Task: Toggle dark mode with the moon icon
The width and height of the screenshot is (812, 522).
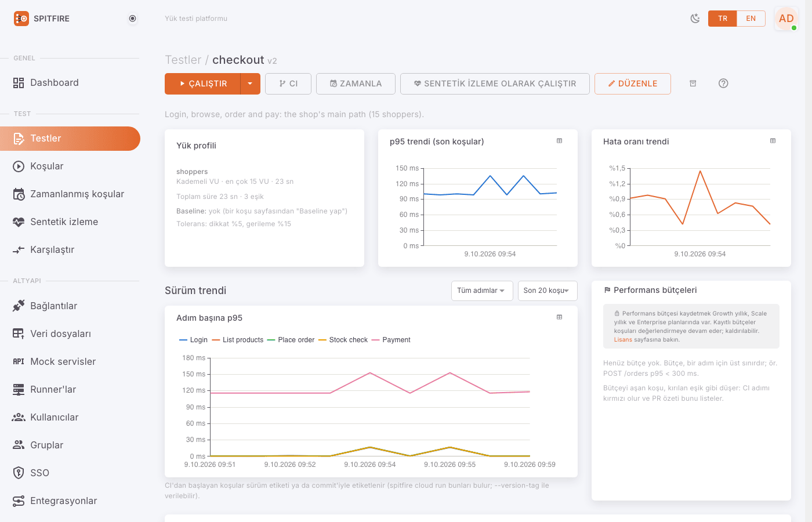Action: [695, 19]
